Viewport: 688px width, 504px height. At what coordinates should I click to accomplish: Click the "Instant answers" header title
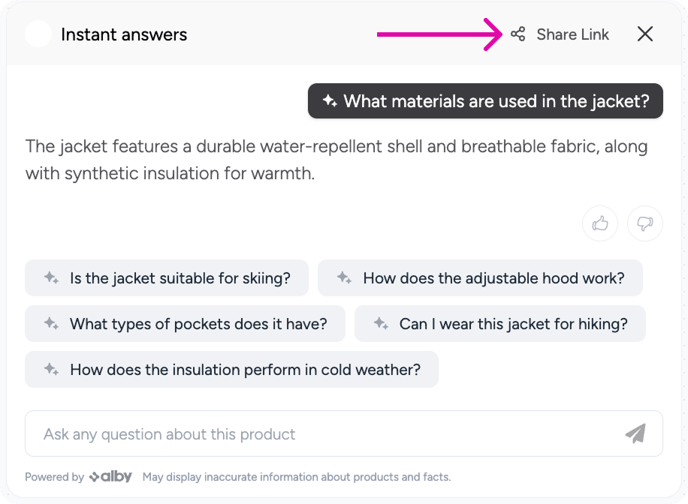pyautogui.click(x=124, y=34)
